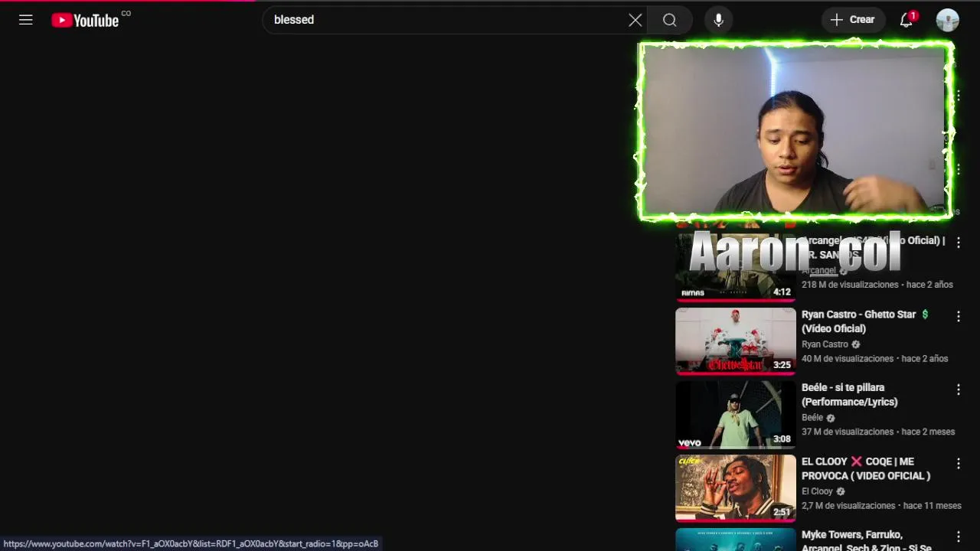Click 40 M de visualizaciones text
The height and width of the screenshot is (551, 980).
848,358
